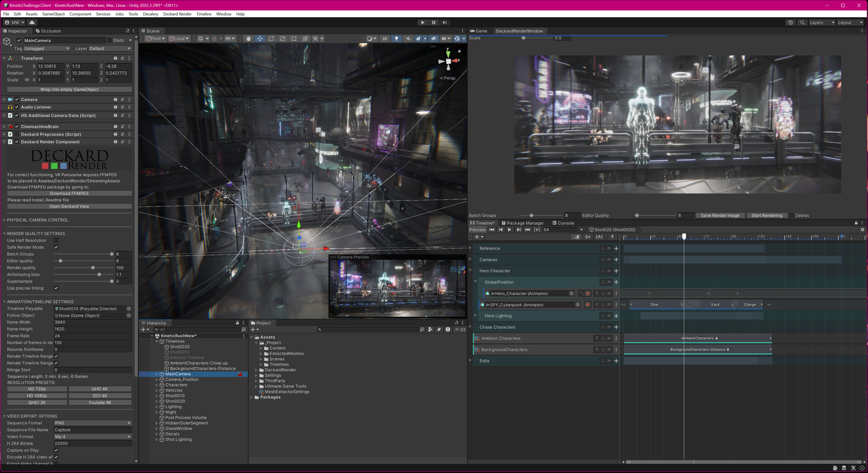The image size is (868, 473).
Task: Expand the Cameras track group
Action: (471, 260)
